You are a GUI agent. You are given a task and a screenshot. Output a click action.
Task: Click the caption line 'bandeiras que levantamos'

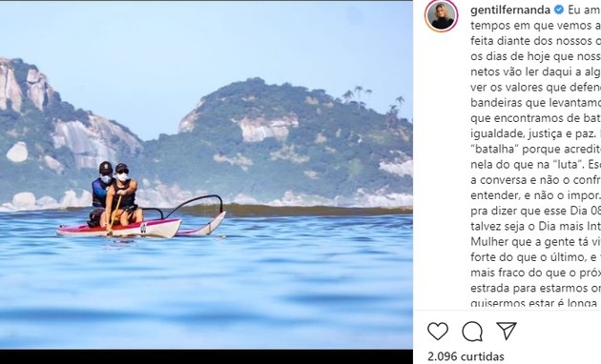tap(535, 103)
